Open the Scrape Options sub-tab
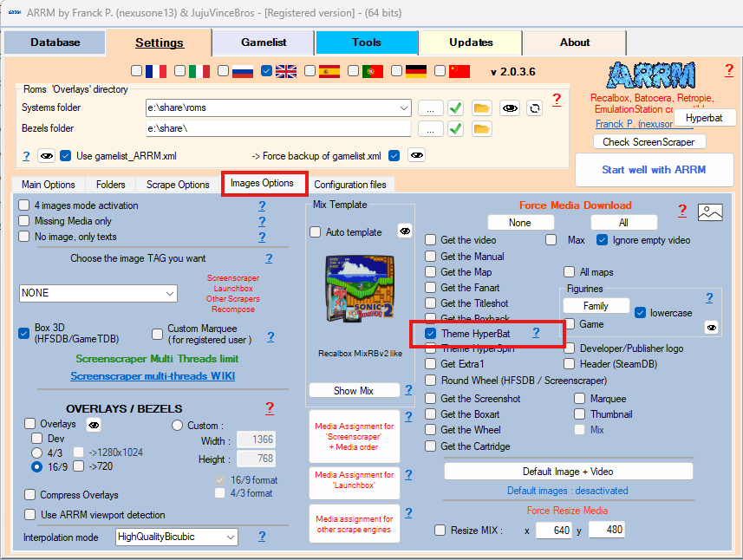Viewport: 743px width, 560px height. pos(177,185)
